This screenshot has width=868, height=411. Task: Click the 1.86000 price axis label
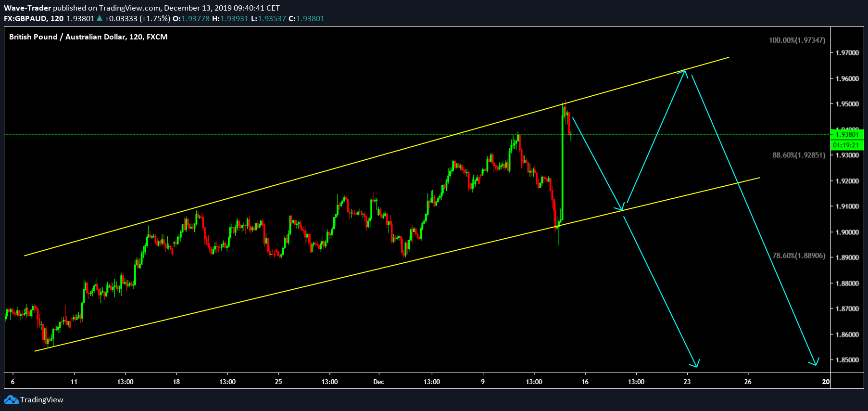click(x=847, y=334)
